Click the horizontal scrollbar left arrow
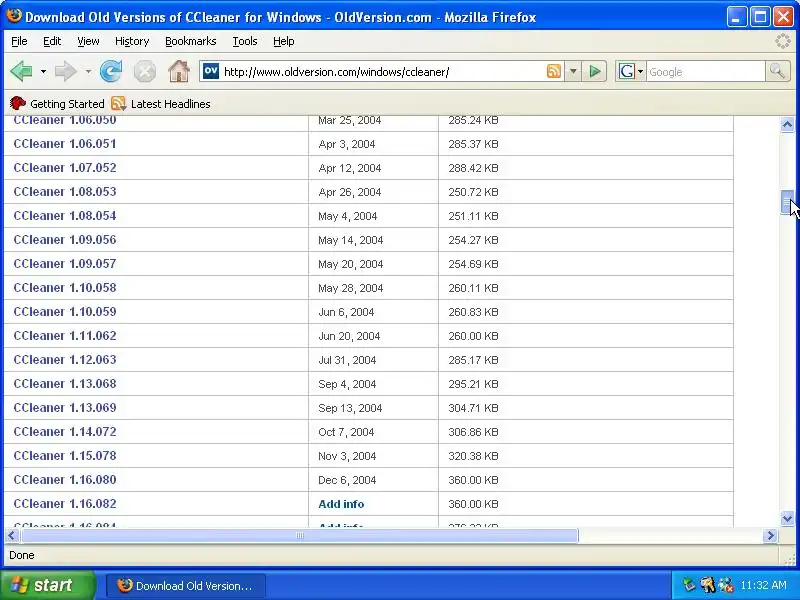This screenshot has width=800, height=600. tap(11, 536)
